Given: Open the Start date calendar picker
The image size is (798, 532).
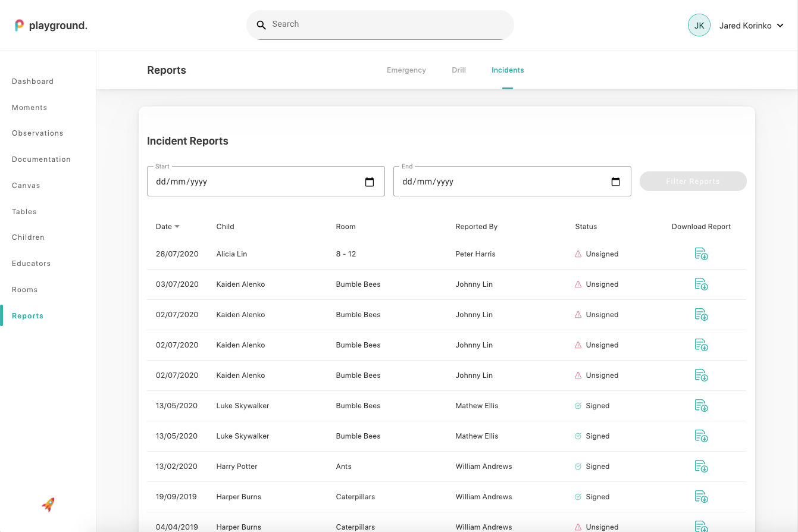Looking at the screenshot, I should 370,182.
